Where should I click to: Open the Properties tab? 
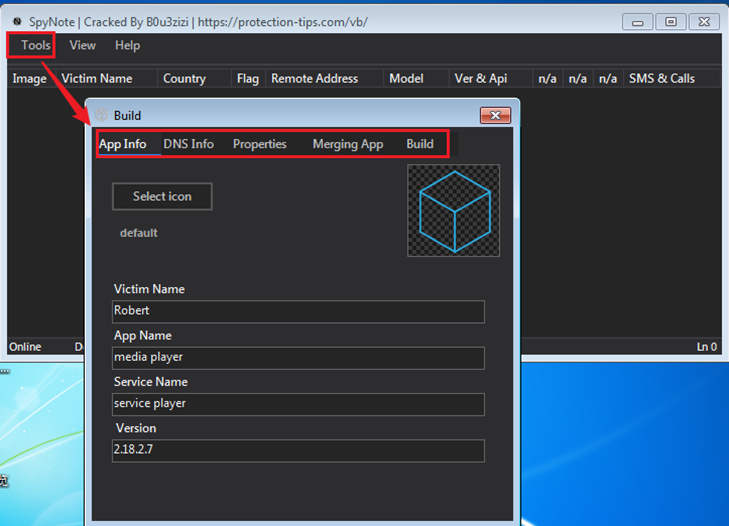(x=259, y=144)
